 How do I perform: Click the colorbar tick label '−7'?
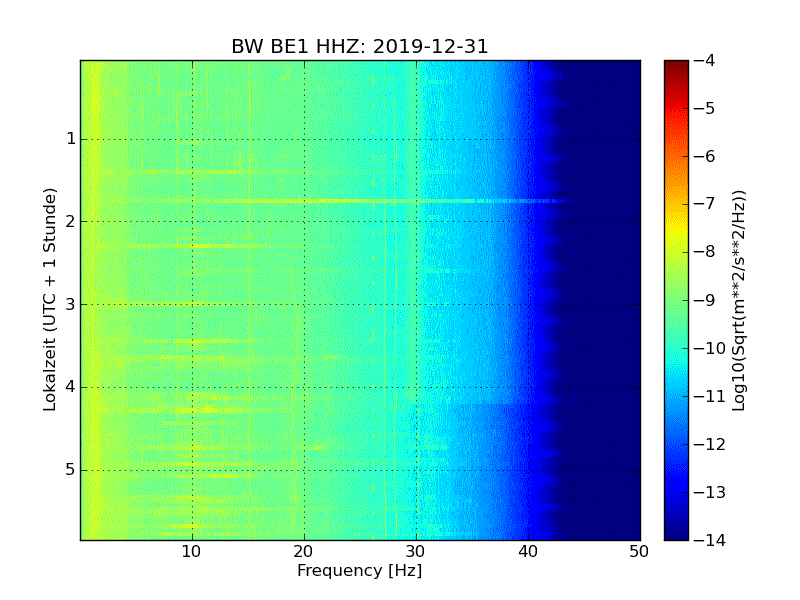click(705, 204)
